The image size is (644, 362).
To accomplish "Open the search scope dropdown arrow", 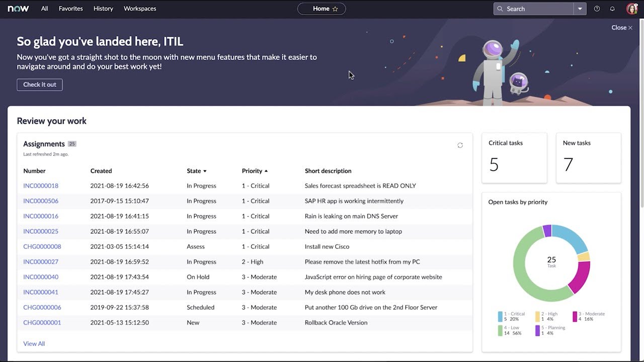I will pos(580,9).
